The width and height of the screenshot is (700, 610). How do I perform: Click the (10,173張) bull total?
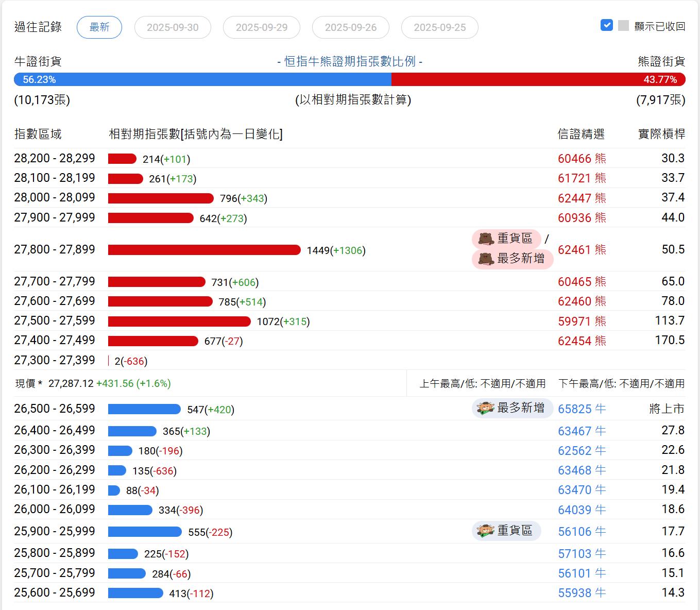point(42,100)
